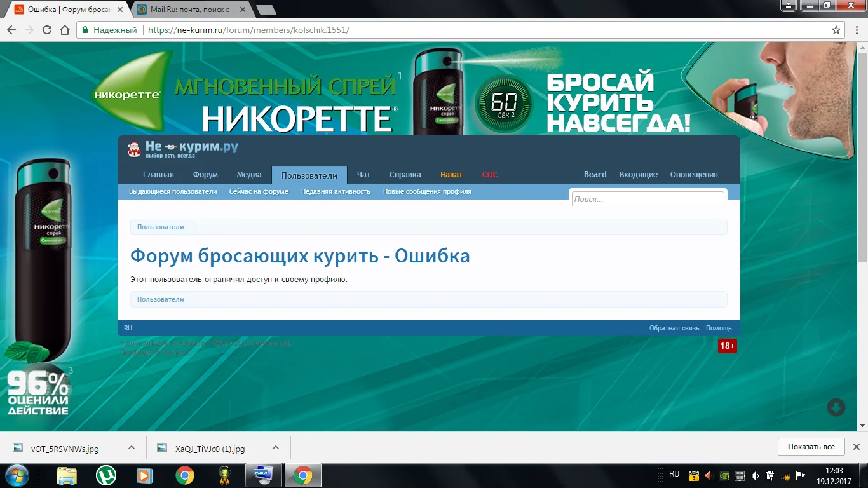Bookmark this page with the star icon
The width and height of the screenshot is (868, 488).
click(x=836, y=30)
